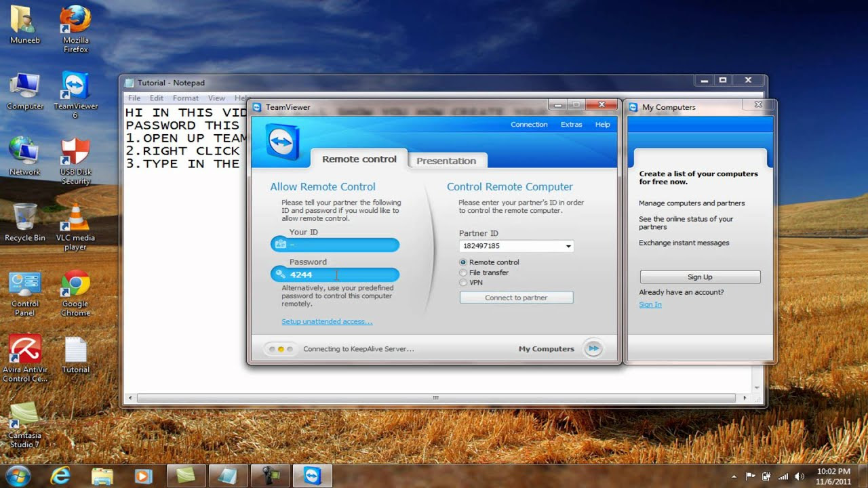
Task: Select the Tutorial text file icon
Action: pyautogui.click(x=75, y=355)
